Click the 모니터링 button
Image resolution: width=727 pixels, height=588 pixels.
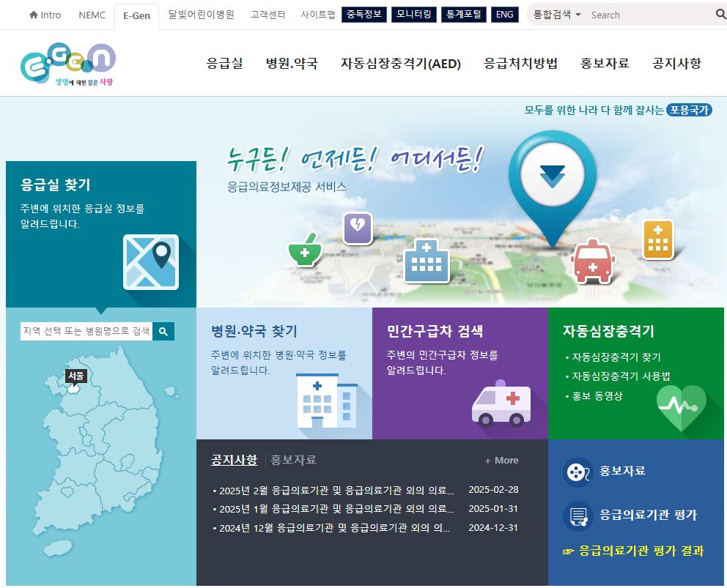[x=413, y=15]
